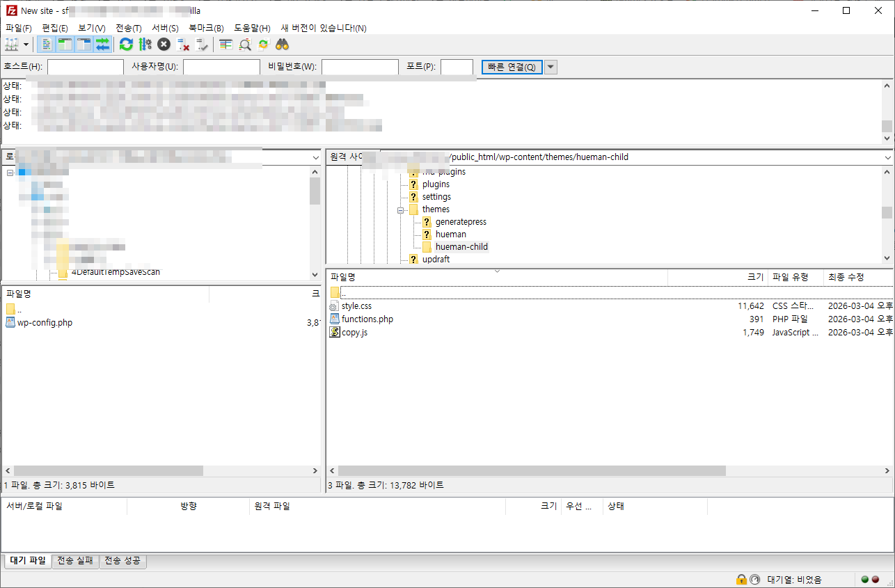
Task: Switch to the 전송 성공 tab
Action: coord(123,561)
